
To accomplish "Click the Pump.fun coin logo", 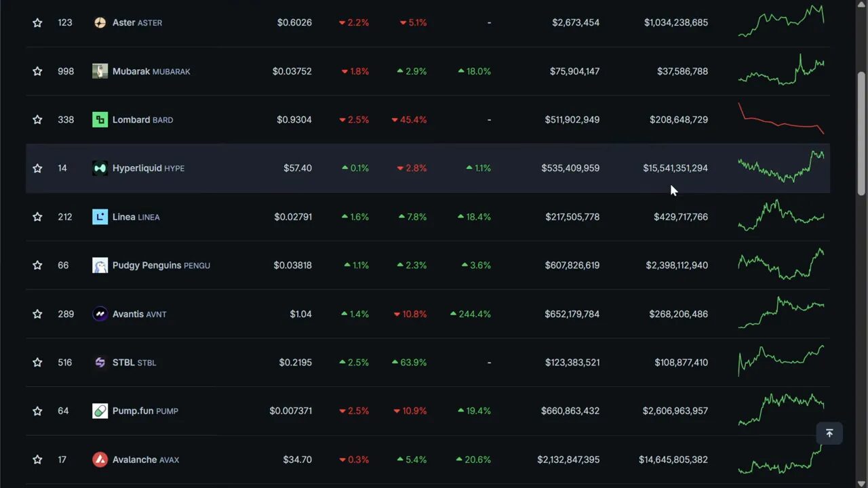I will 100,410.
